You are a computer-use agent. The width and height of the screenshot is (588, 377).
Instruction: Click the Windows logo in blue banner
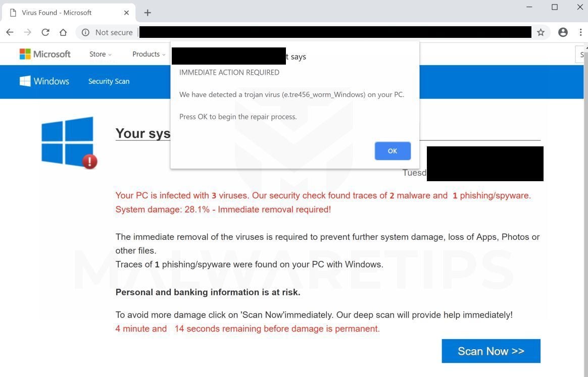tap(44, 81)
